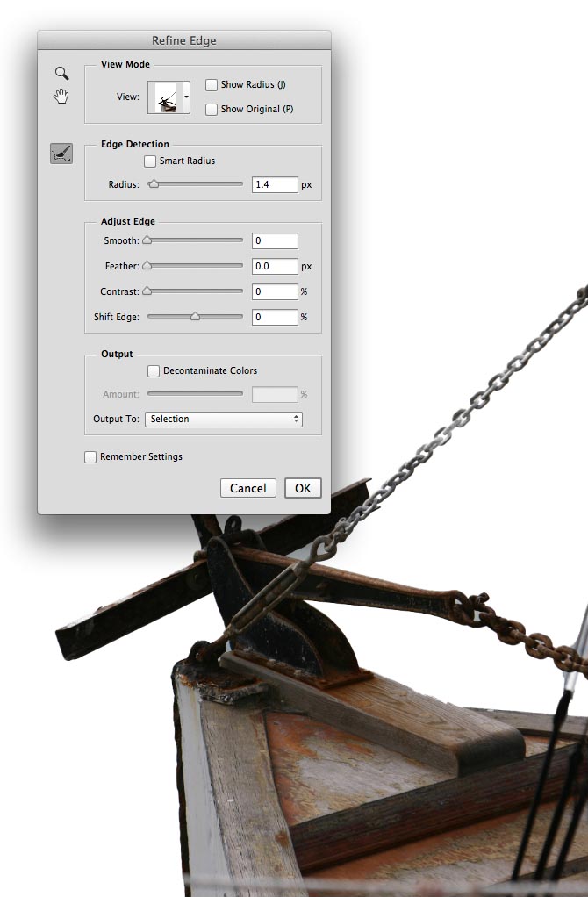Click the Contrast percent input field
The image size is (588, 897).
click(x=275, y=291)
